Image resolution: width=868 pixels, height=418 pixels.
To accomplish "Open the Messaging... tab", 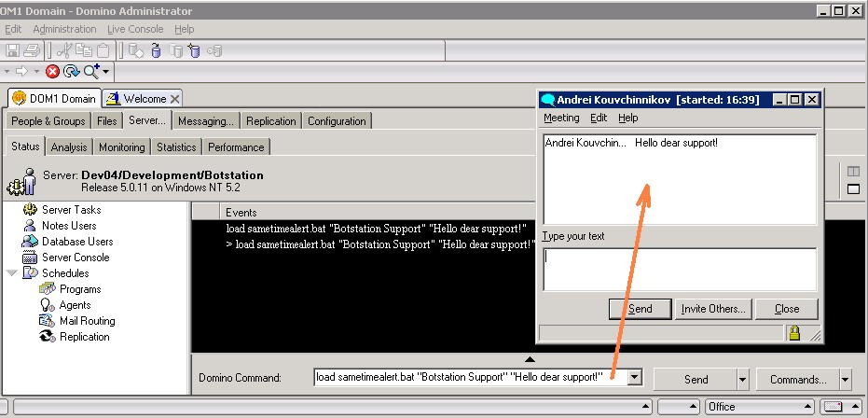I will pyautogui.click(x=206, y=121).
